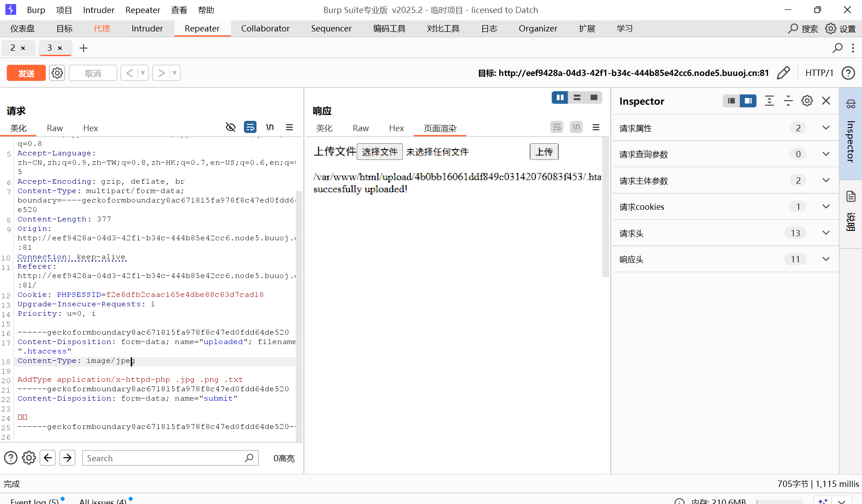Open help icon next to HTTP/1
The image size is (862, 504).
click(848, 73)
